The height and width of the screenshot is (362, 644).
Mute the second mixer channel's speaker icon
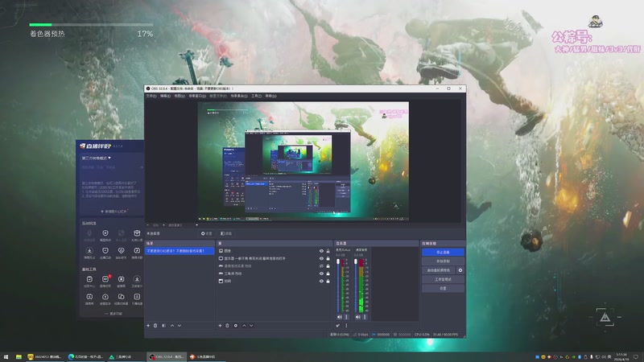click(357, 317)
